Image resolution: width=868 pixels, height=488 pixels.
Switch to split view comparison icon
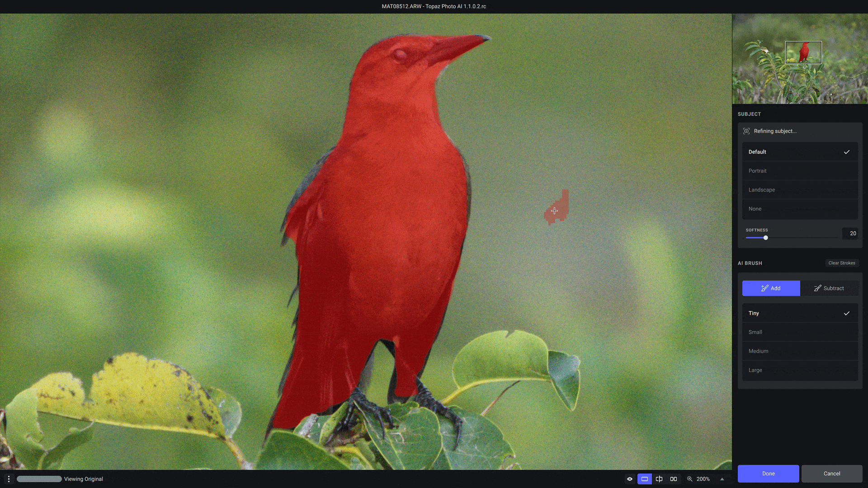pos(659,479)
